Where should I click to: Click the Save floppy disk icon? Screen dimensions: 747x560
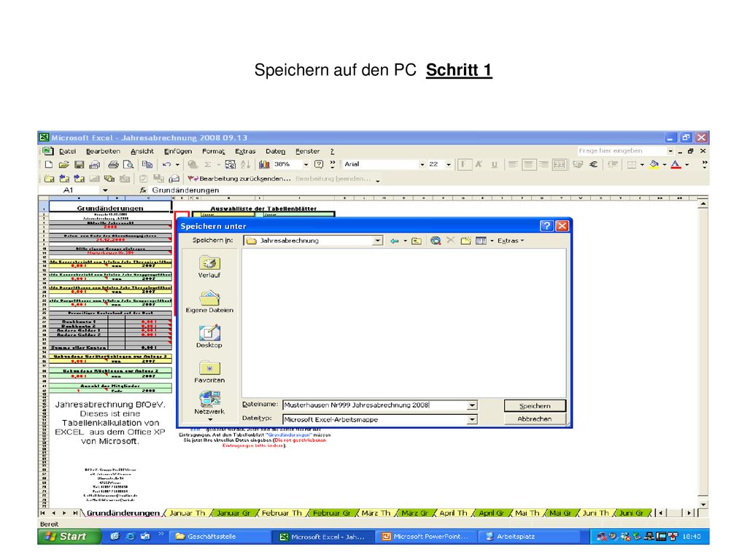tap(79, 164)
